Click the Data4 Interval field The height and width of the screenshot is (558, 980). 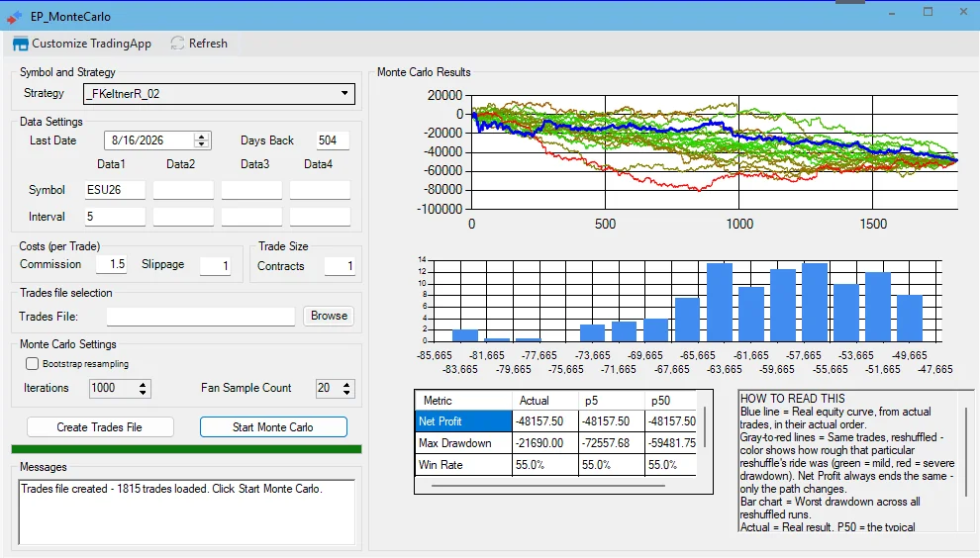tap(320, 217)
